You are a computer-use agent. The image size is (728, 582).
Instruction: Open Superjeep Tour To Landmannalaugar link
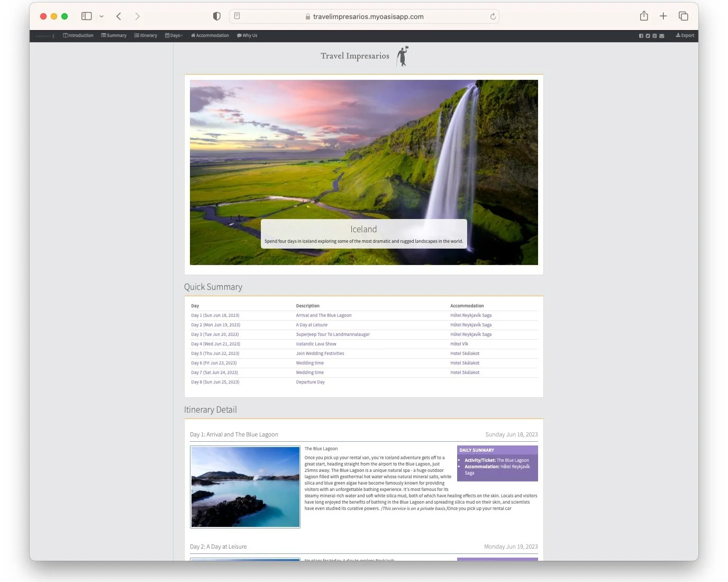333,334
